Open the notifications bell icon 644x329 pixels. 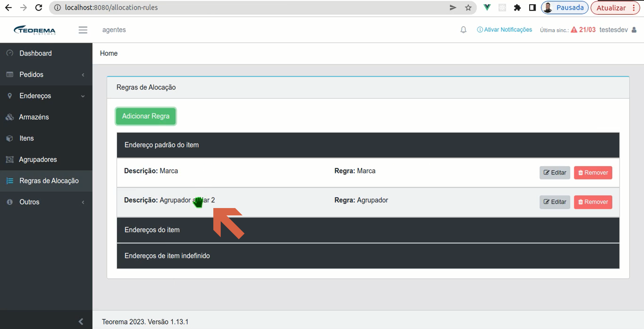[463, 30]
